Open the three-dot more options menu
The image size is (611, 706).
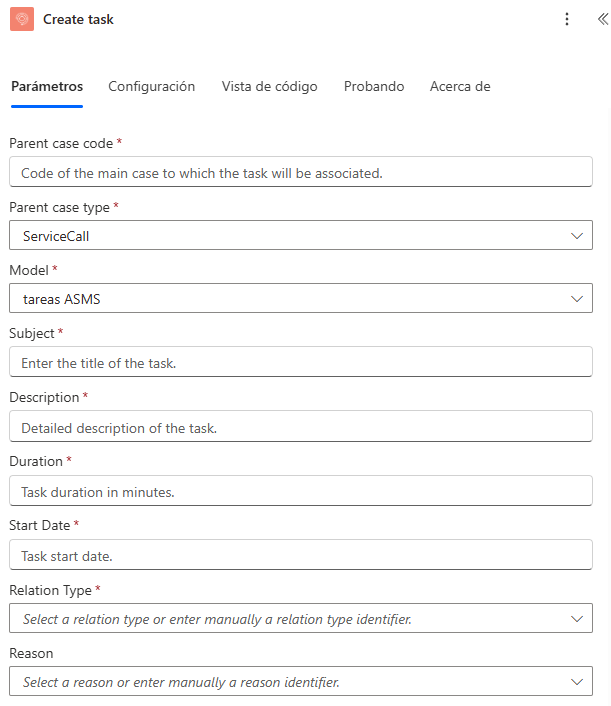[x=567, y=19]
